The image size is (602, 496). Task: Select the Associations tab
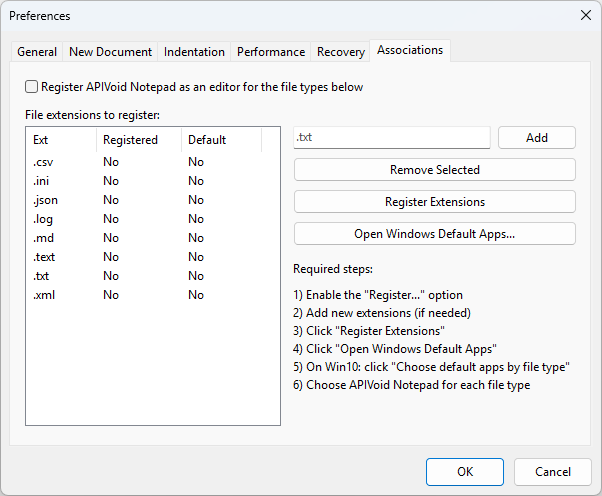(x=410, y=50)
